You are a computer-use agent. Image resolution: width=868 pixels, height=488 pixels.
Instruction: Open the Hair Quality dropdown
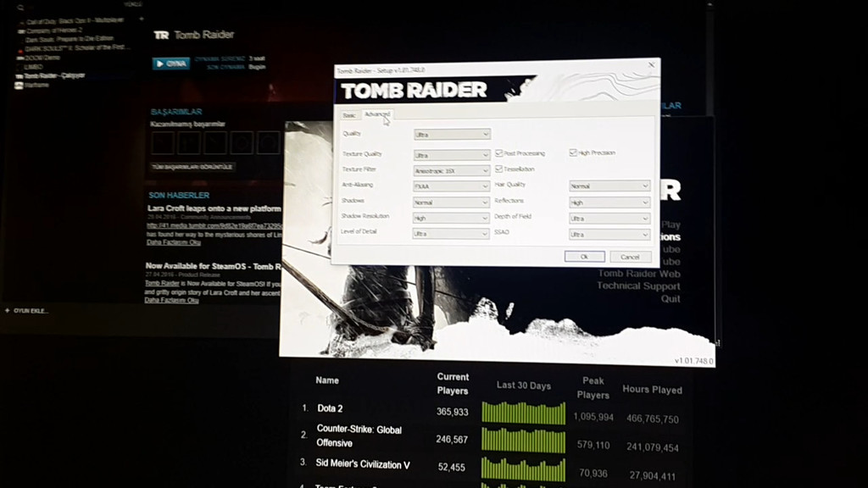pos(609,186)
